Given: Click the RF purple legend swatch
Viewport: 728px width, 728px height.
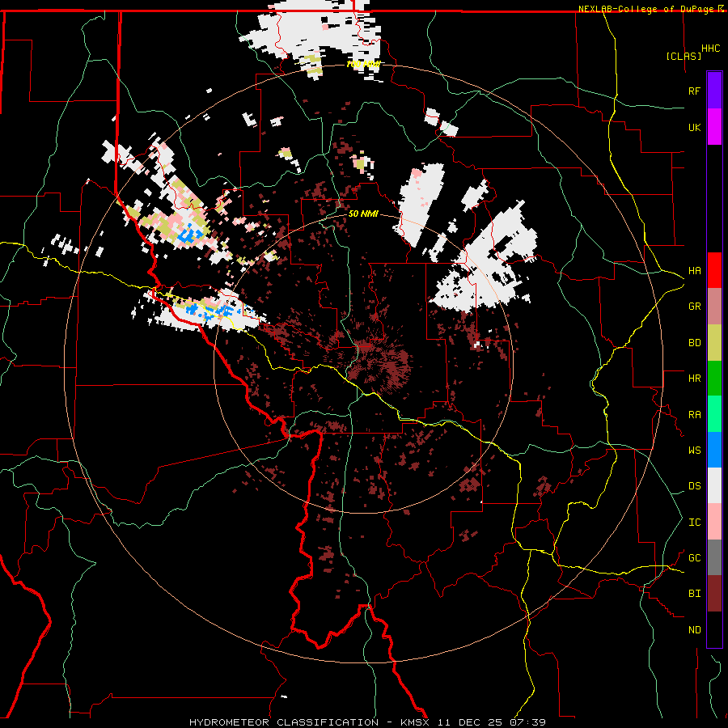Looking at the screenshot, I should point(714,91).
